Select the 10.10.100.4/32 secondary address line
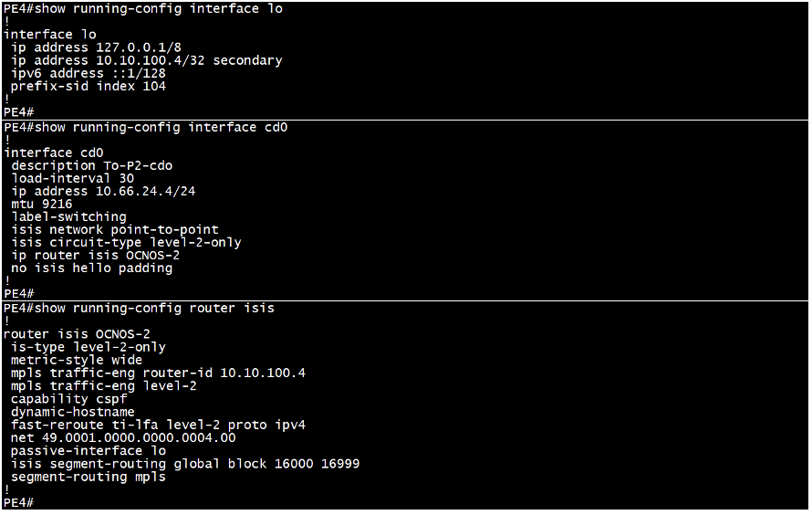 click(147, 60)
